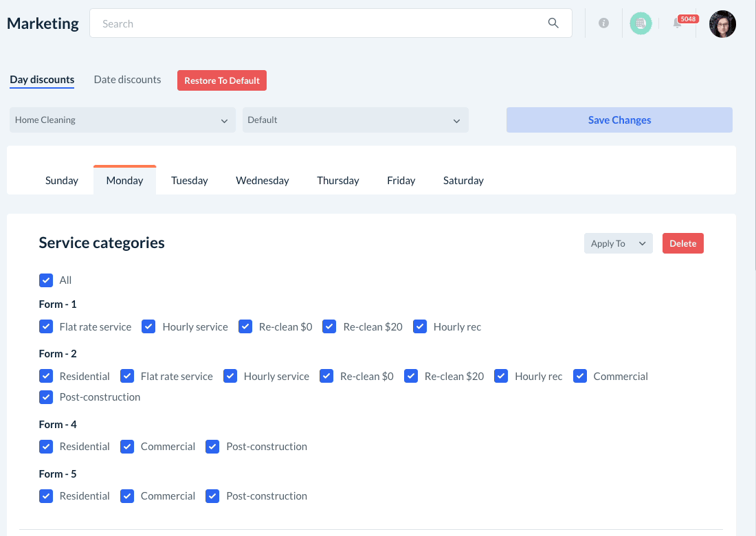Click Restore To Default button
Image resolution: width=756 pixels, height=536 pixels.
[221, 80]
